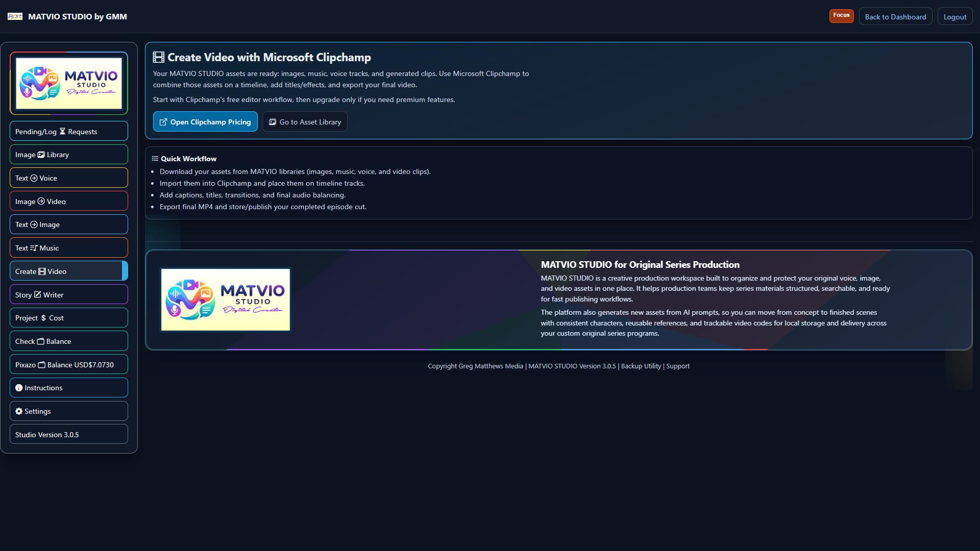Click Back to Dashboard button
Image resolution: width=980 pixels, height=551 pixels.
[x=895, y=16]
